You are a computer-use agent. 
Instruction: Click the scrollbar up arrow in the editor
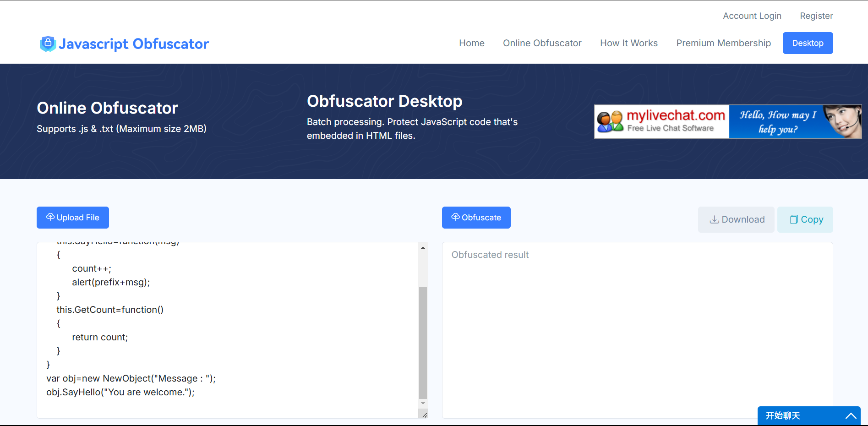[x=422, y=247]
